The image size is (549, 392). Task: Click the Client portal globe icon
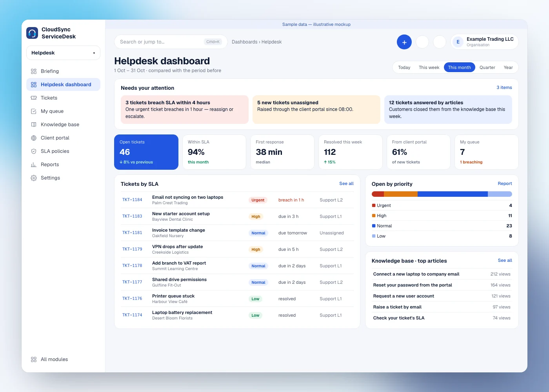[34, 138]
